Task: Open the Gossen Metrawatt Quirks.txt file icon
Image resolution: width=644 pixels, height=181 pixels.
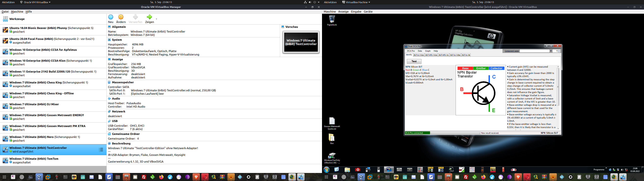Action: pos(332,121)
